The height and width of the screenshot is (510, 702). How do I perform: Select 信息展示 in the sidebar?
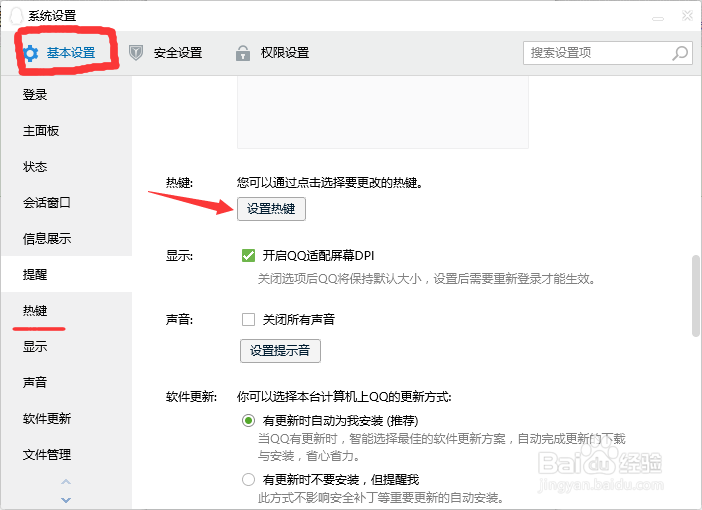[66, 238]
